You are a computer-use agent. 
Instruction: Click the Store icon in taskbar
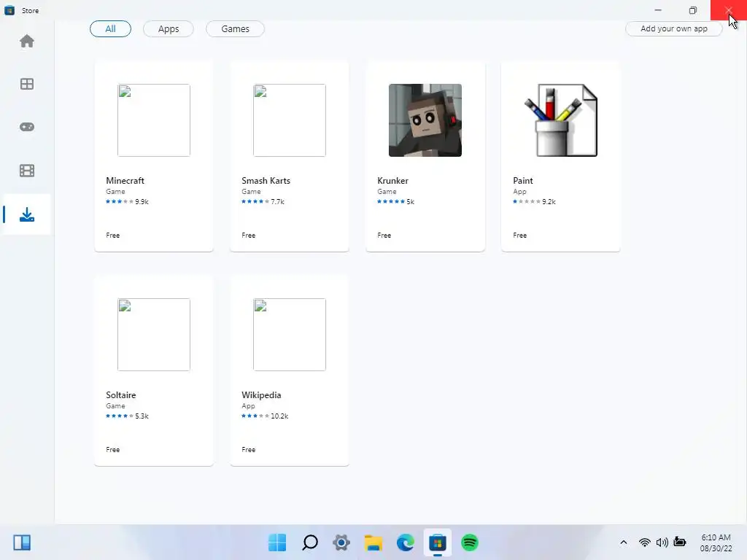(x=438, y=542)
